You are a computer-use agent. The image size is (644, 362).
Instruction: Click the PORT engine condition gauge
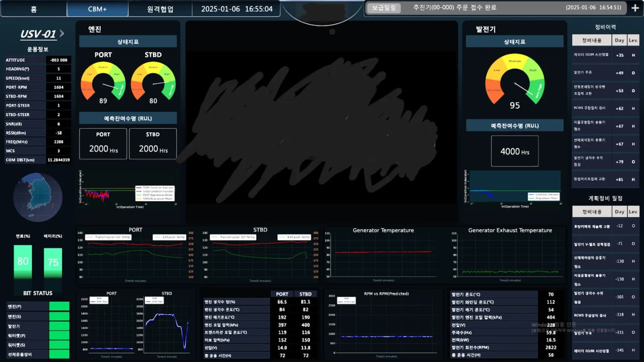tap(103, 80)
